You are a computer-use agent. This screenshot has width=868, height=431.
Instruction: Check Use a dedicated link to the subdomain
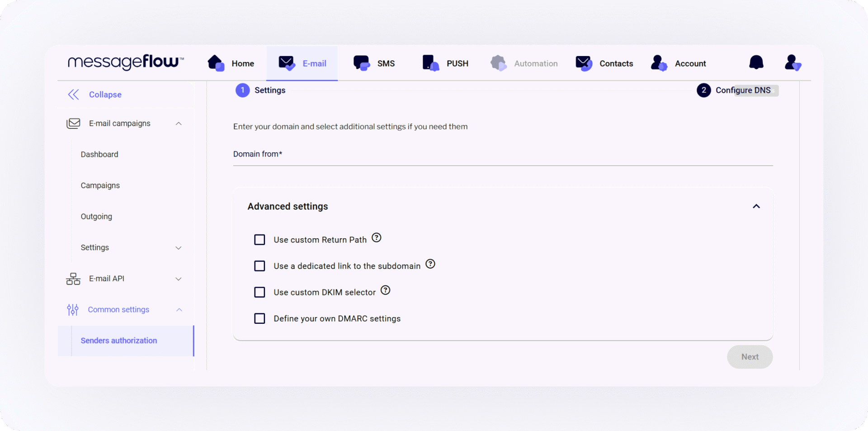pos(259,266)
